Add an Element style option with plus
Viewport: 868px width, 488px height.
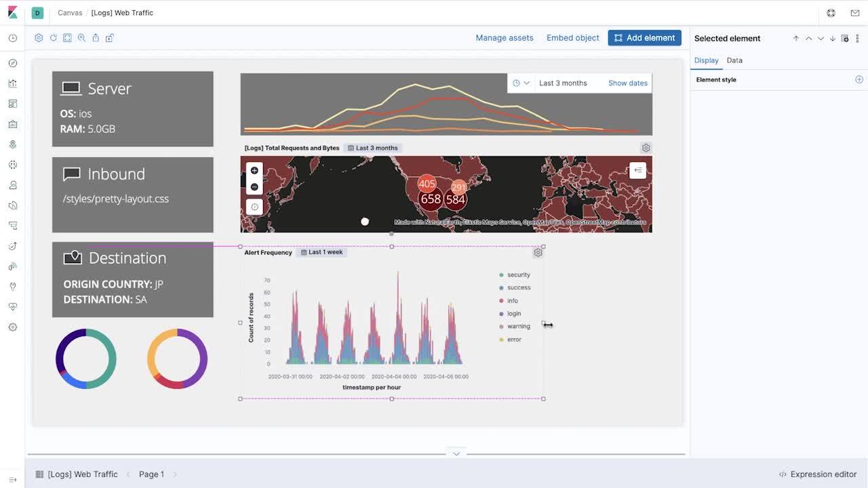[x=859, y=79]
